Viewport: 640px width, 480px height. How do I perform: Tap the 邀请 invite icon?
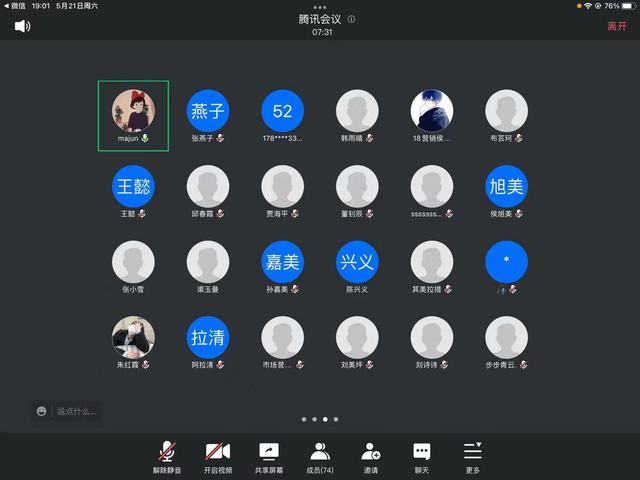coord(371,455)
